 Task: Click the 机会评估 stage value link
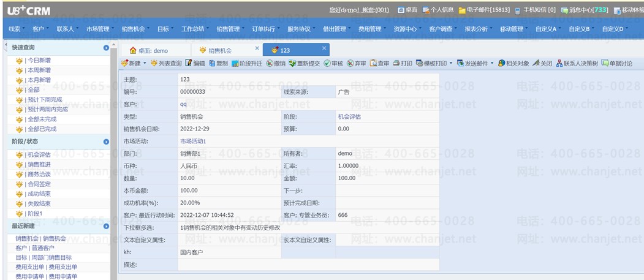pos(349,116)
